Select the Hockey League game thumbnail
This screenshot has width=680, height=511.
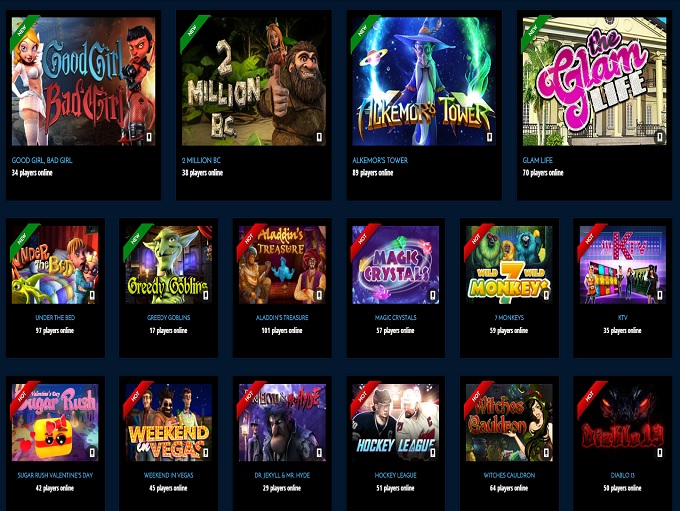click(396, 423)
